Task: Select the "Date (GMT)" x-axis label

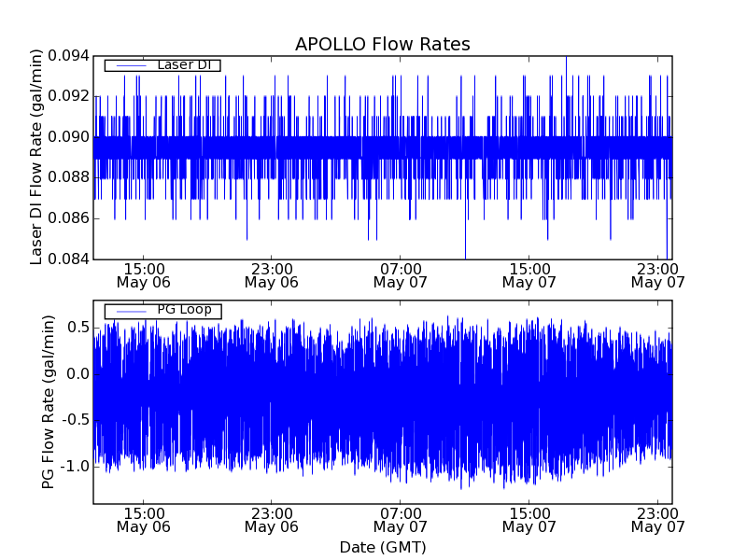Action: [x=382, y=547]
